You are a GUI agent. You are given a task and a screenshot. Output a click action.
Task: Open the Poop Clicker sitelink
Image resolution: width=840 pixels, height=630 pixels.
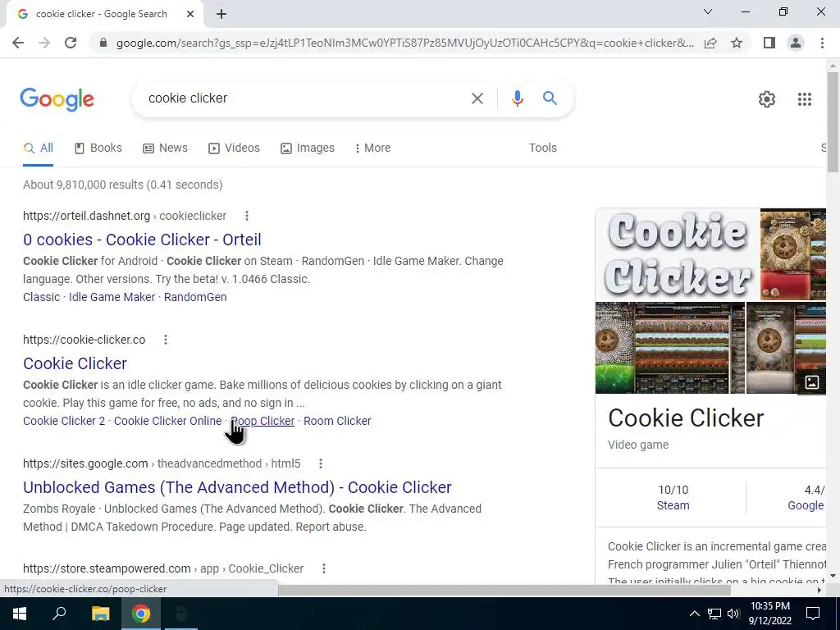262,421
